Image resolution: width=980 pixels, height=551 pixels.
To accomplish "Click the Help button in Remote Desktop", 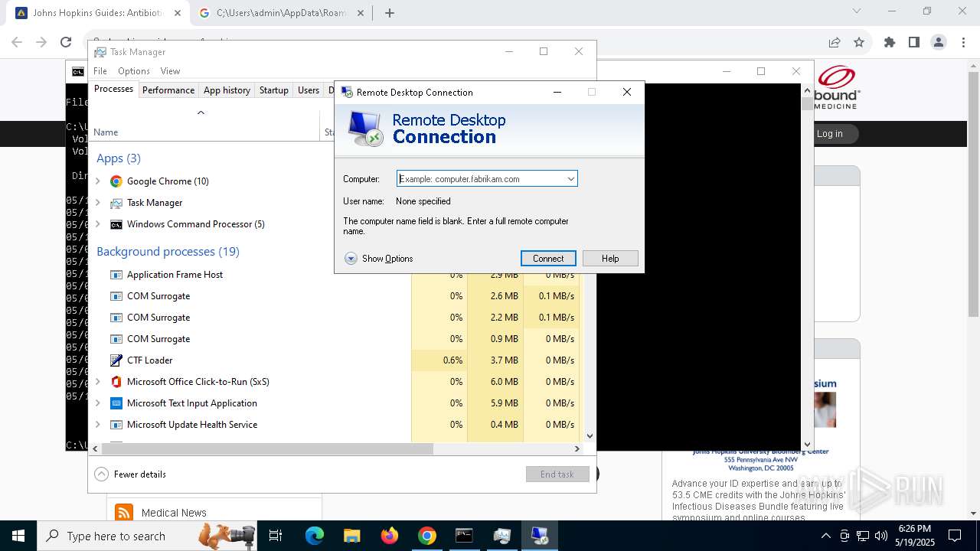I will tap(610, 259).
